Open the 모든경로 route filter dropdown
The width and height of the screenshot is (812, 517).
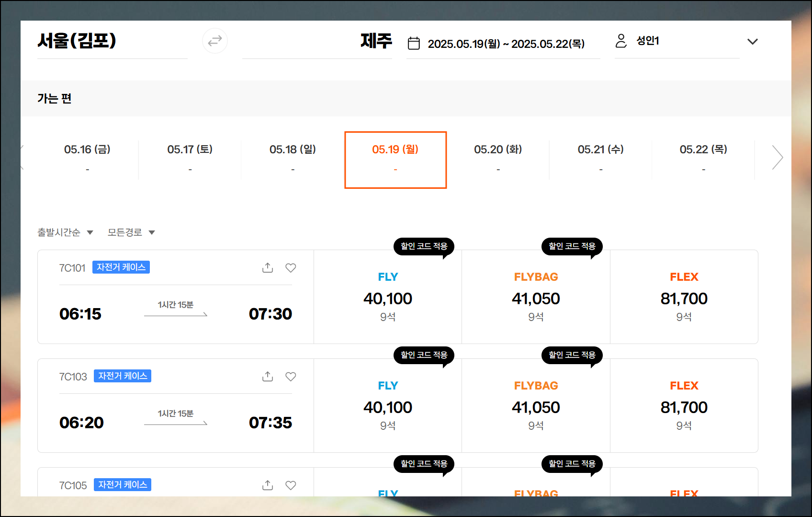[x=131, y=232]
